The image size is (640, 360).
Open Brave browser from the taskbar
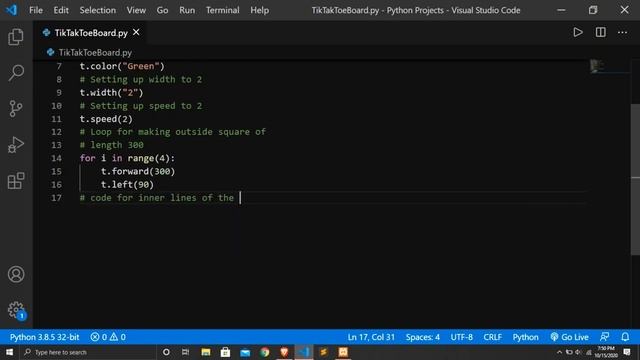284,352
